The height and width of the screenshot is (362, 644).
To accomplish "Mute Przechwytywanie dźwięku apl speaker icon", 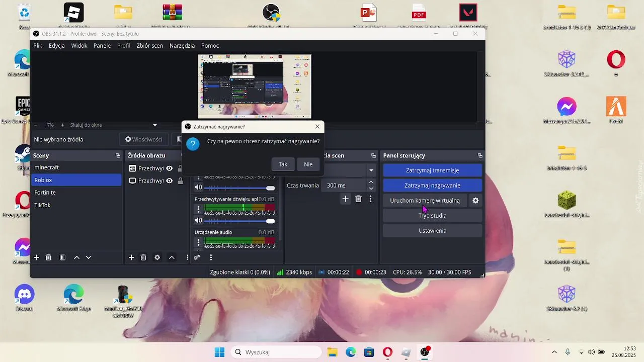I will click(198, 221).
